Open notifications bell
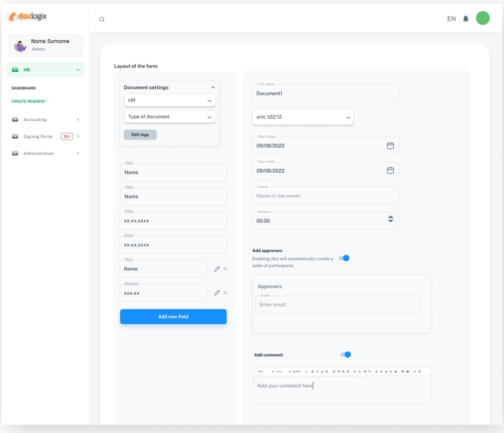The height and width of the screenshot is (433, 504). click(466, 19)
